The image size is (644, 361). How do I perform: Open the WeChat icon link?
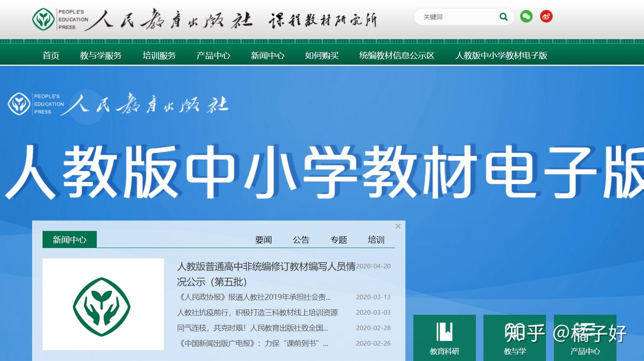(x=526, y=17)
